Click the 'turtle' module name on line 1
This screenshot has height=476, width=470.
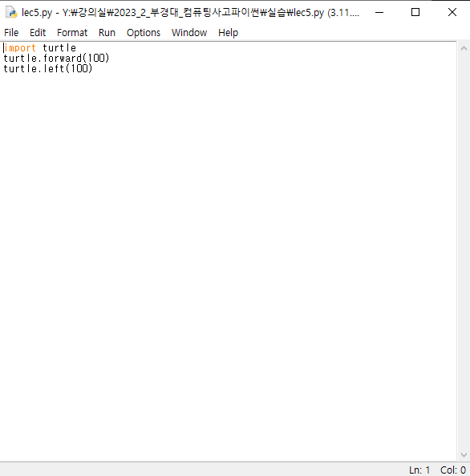pos(59,48)
